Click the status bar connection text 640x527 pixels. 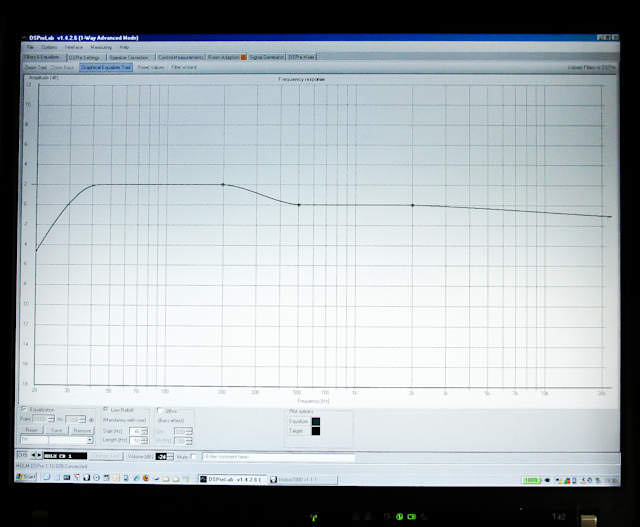pyautogui.click(x=52, y=466)
